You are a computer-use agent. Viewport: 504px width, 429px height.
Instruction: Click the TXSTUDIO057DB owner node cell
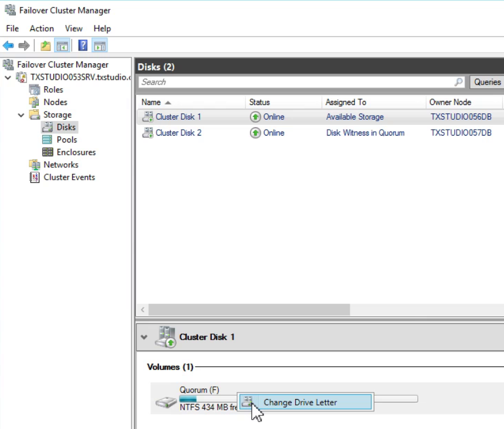click(461, 133)
